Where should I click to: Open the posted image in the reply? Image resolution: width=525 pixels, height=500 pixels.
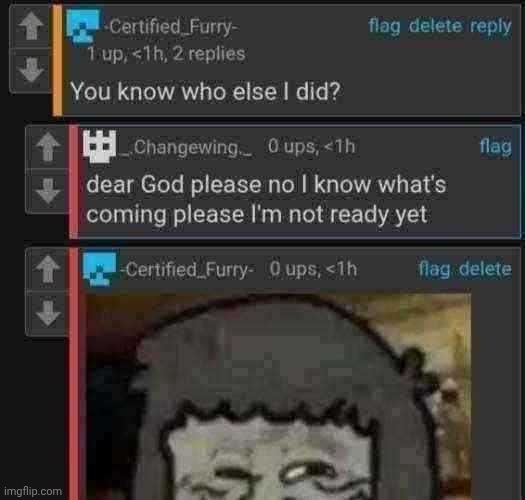[x=279, y=397]
